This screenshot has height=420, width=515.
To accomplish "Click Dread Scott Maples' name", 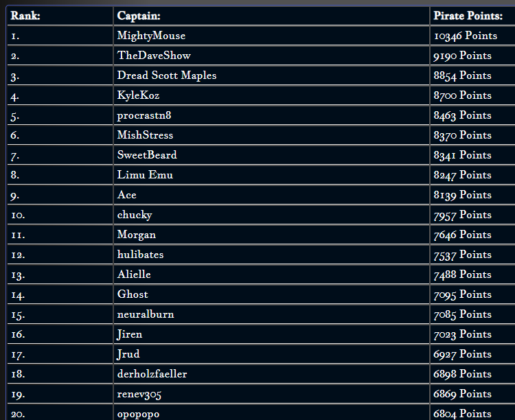I will [167, 75].
